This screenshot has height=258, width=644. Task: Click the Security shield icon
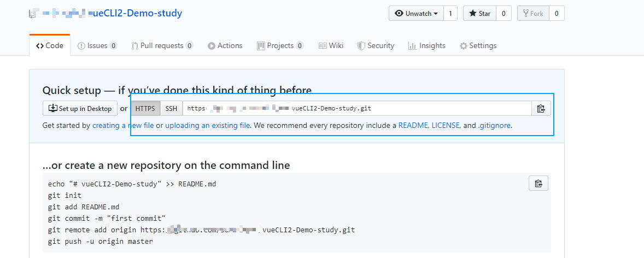tap(361, 46)
